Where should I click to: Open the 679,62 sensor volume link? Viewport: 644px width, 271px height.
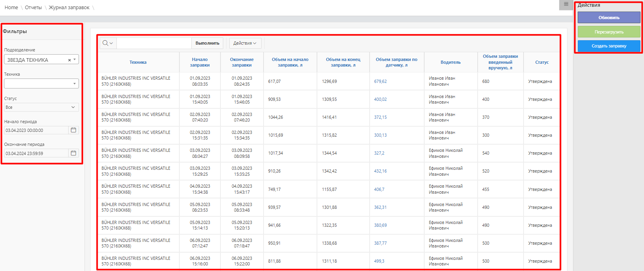pyautogui.click(x=380, y=81)
